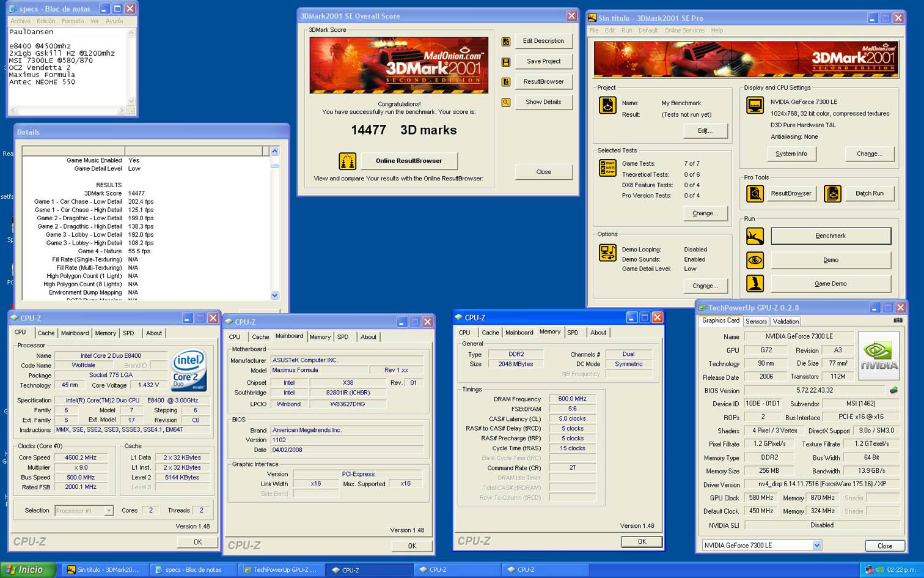Screen dimensions: 924x578
Task: Click the 14477 3D marks score text
Action: (x=404, y=130)
